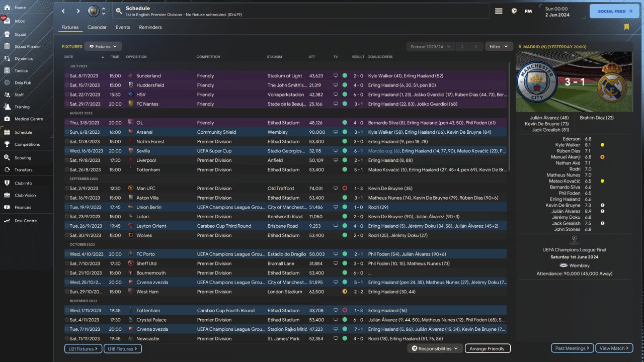Select the Arsenal Community Shield row marker

67,132
